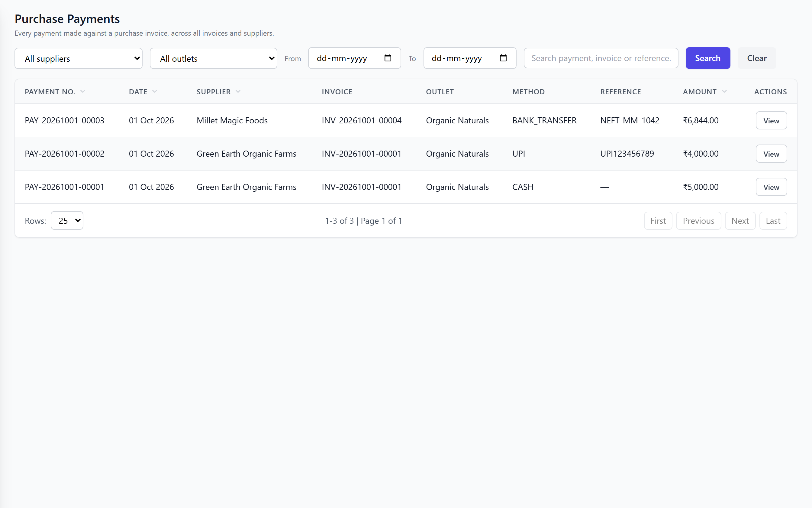Click amount ₹4,000.00
The image size is (812, 508).
coord(701,154)
